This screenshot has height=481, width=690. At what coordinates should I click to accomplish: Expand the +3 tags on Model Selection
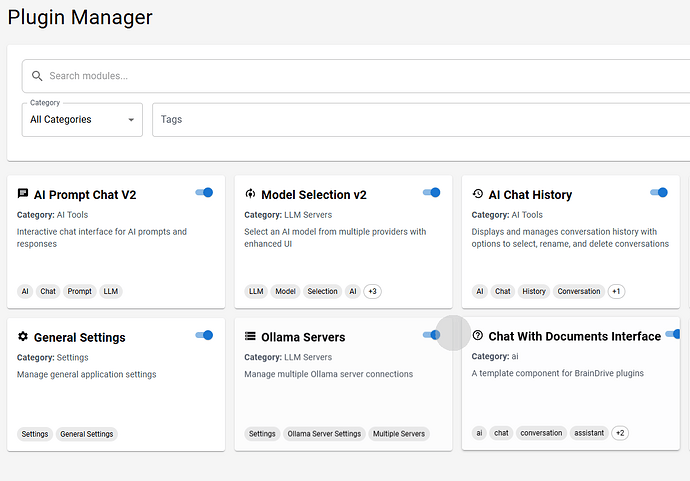[372, 292]
